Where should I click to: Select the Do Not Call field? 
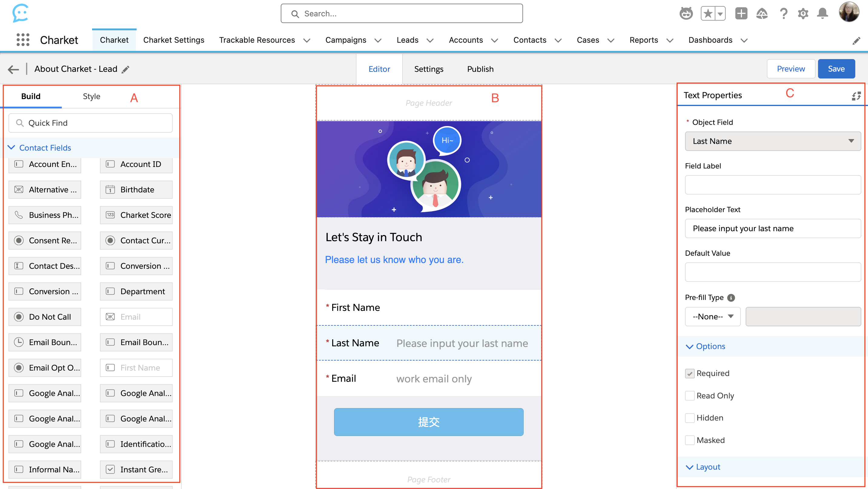coord(45,317)
